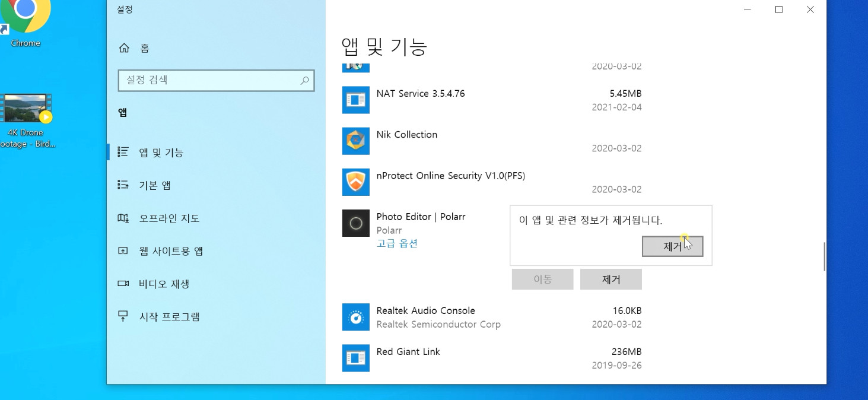
Task: Click the 기본 앱 sidebar icon
Action: point(123,185)
